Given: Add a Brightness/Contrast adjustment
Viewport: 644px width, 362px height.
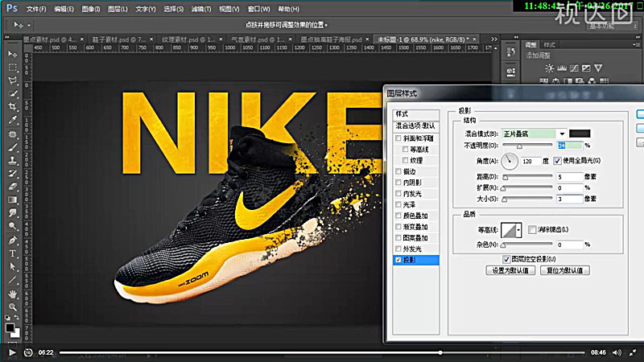Looking at the screenshot, I should (x=549, y=68).
